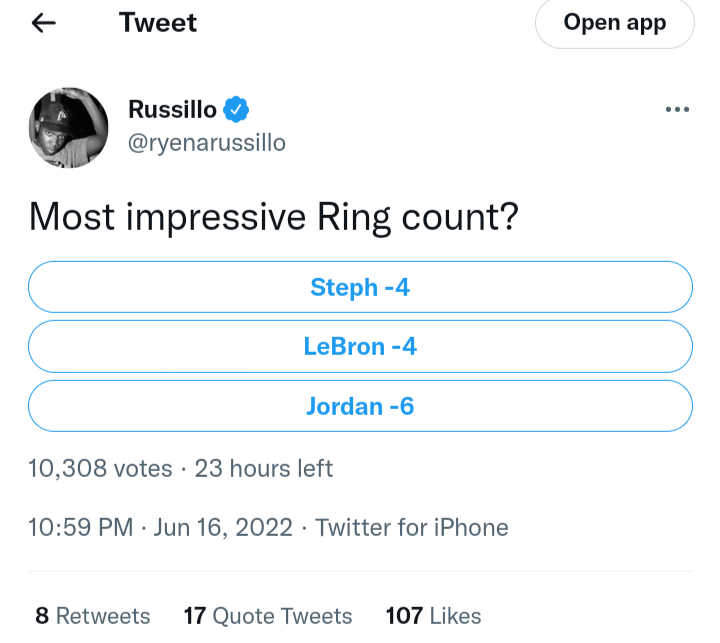The height and width of the screenshot is (643, 720).
Task: Select the Jordan -6 poll option
Action: tap(360, 406)
